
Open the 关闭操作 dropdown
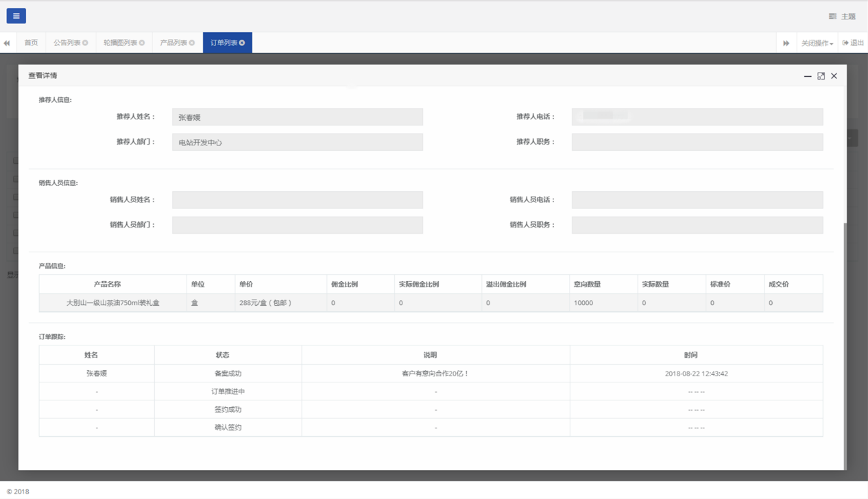[817, 43]
